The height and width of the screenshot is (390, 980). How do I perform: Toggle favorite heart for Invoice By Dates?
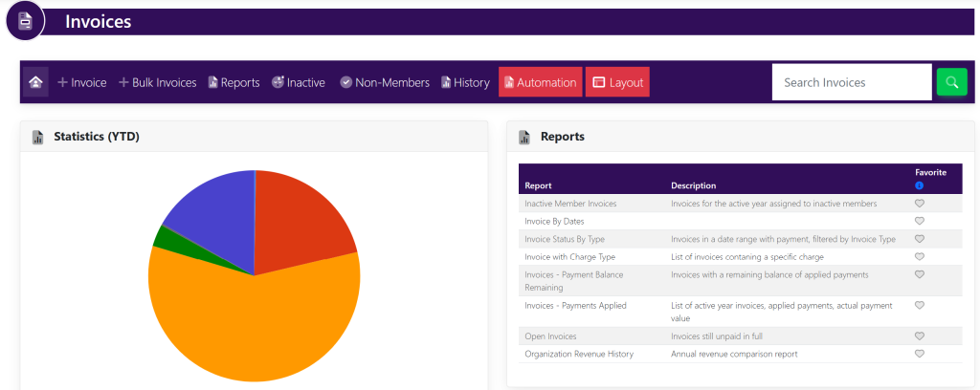pos(919,221)
